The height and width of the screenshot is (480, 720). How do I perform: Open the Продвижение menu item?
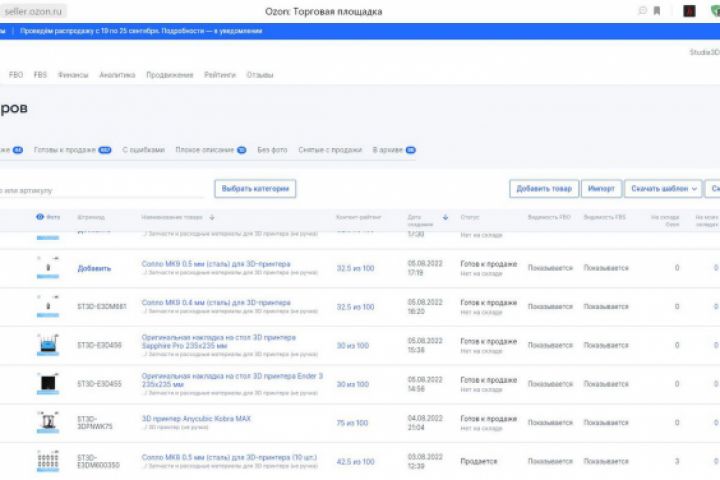(x=169, y=75)
